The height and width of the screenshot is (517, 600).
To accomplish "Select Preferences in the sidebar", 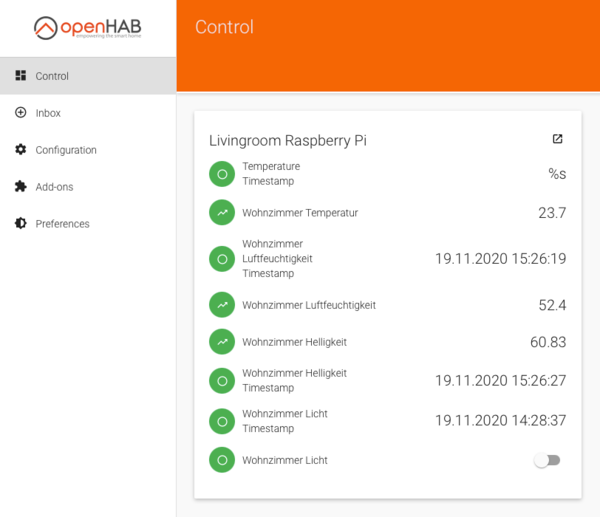I will tap(62, 224).
